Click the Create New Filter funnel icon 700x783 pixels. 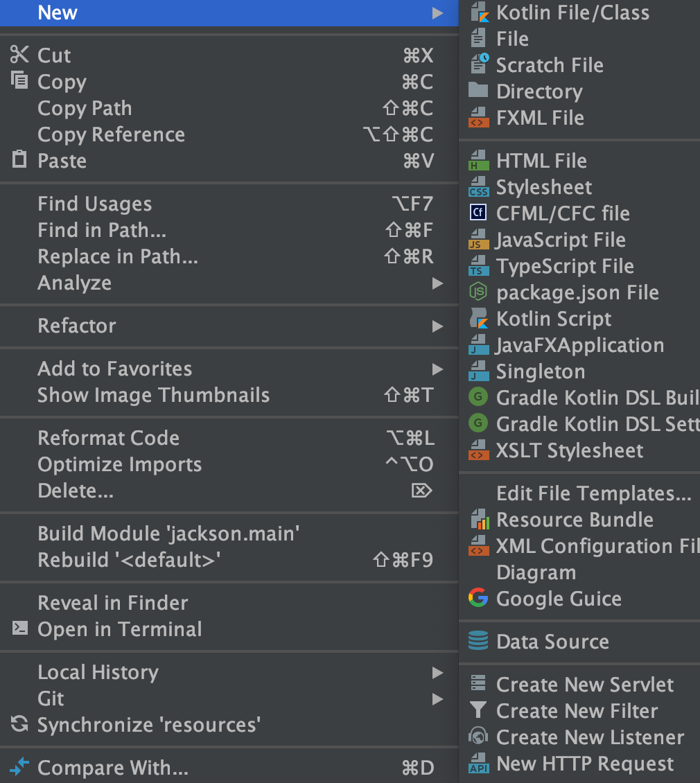tap(478, 710)
